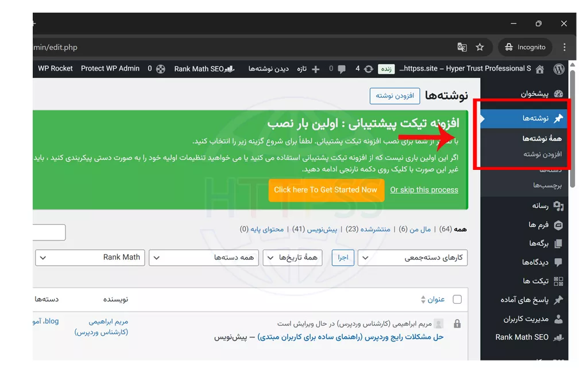Sort posts by the عنوان column header

point(435,299)
